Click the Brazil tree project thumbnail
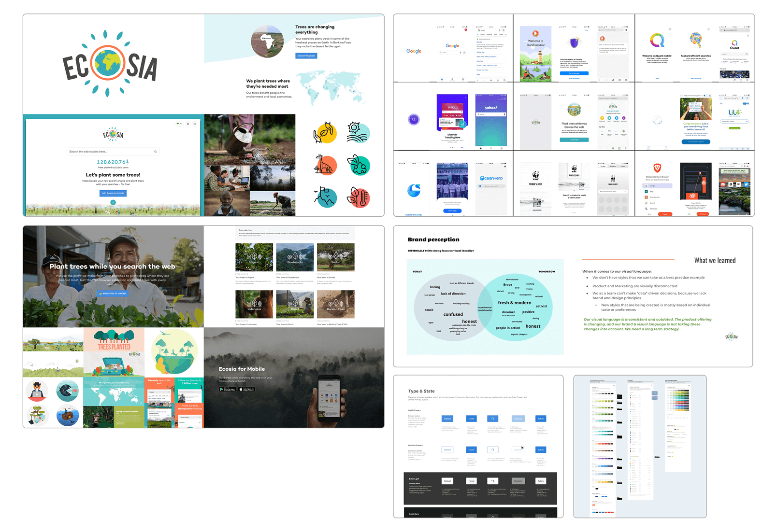The height and width of the screenshot is (532, 777). click(x=295, y=304)
